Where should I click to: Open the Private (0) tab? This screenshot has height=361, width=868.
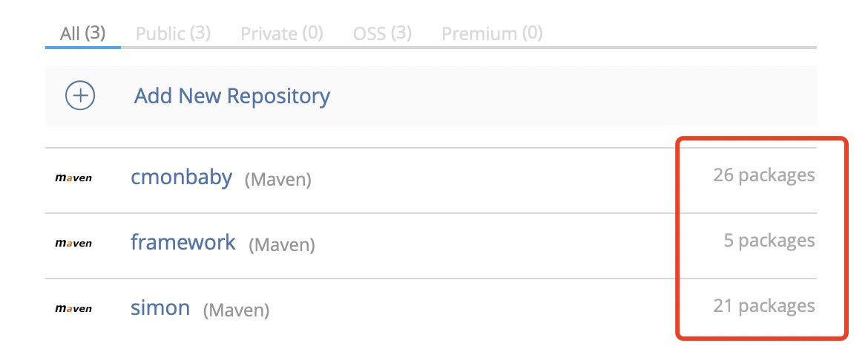(282, 33)
